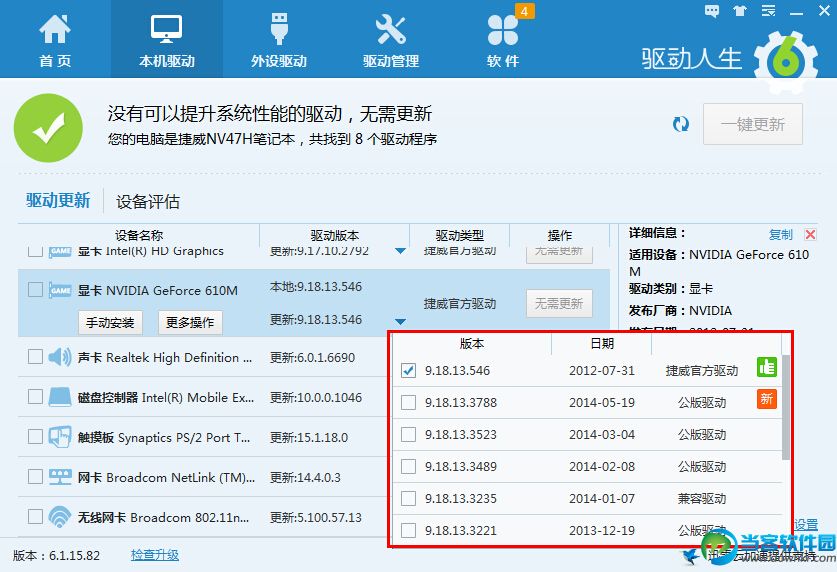Expand version dropdown for NVIDIA GeForce row
This screenshot has height=572, width=837.
click(400, 321)
